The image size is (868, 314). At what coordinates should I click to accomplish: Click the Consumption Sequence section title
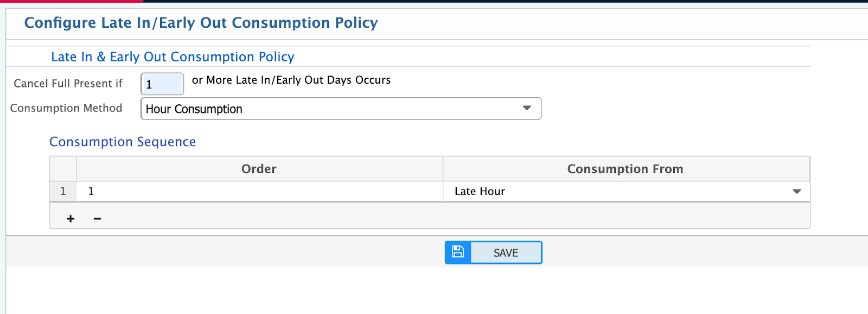pyautogui.click(x=122, y=142)
